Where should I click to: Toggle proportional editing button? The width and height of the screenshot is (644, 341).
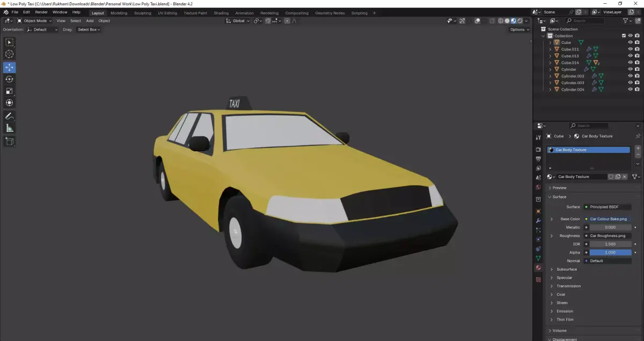(287, 21)
